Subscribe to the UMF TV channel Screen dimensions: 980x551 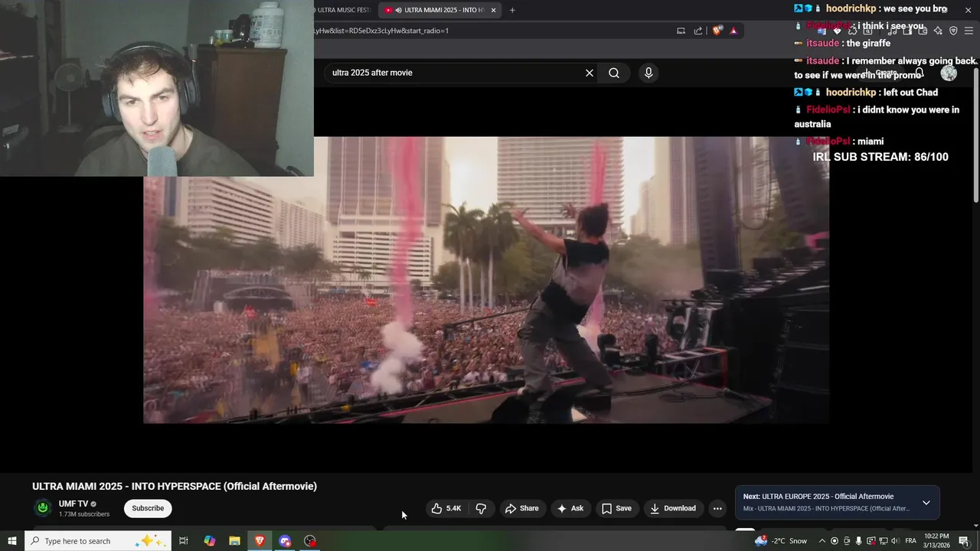(x=148, y=508)
